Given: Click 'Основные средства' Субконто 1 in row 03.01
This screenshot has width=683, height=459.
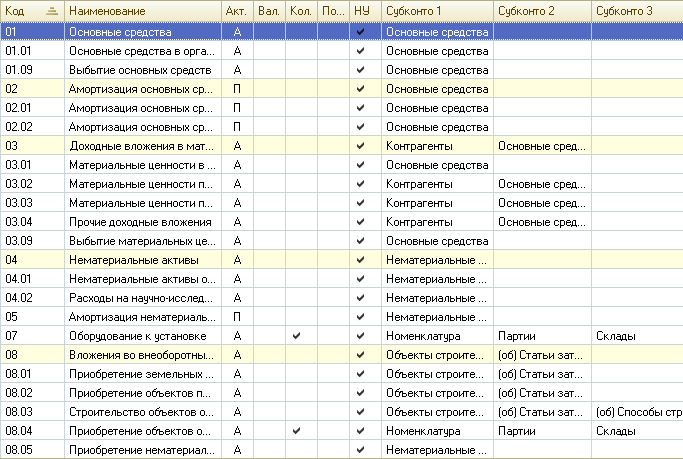Looking at the screenshot, I should (x=437, y=165).
